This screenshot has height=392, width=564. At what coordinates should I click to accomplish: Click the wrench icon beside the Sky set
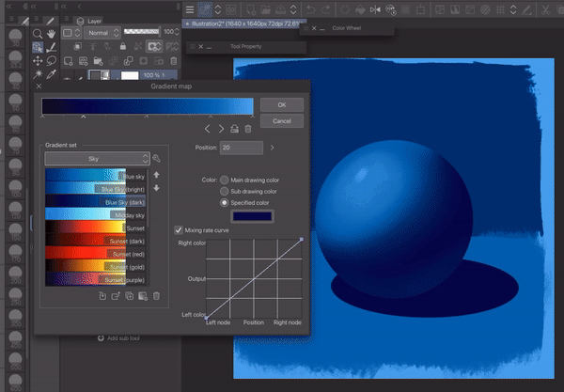click(157, 160)
